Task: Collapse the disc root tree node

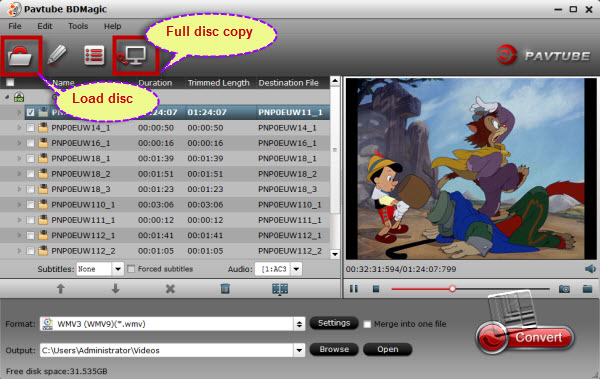Action: (x=7, y=97)
